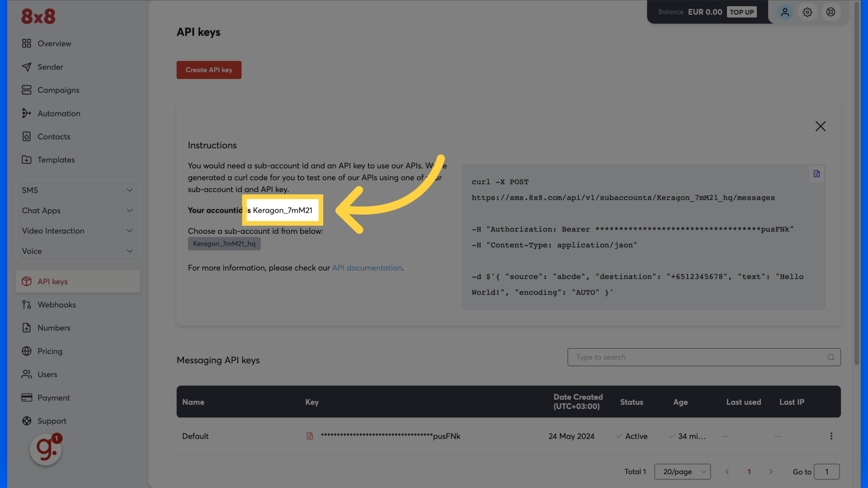
Task: Click the Automation icon
Action: [x=27, y=113]
